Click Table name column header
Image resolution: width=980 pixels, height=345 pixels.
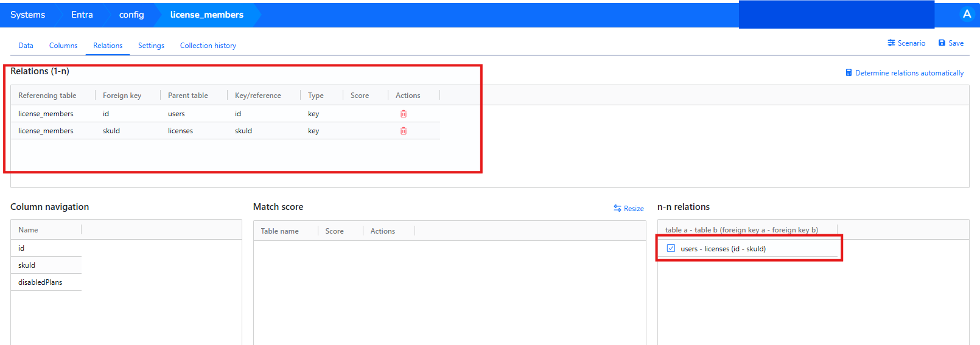(280, 231)
